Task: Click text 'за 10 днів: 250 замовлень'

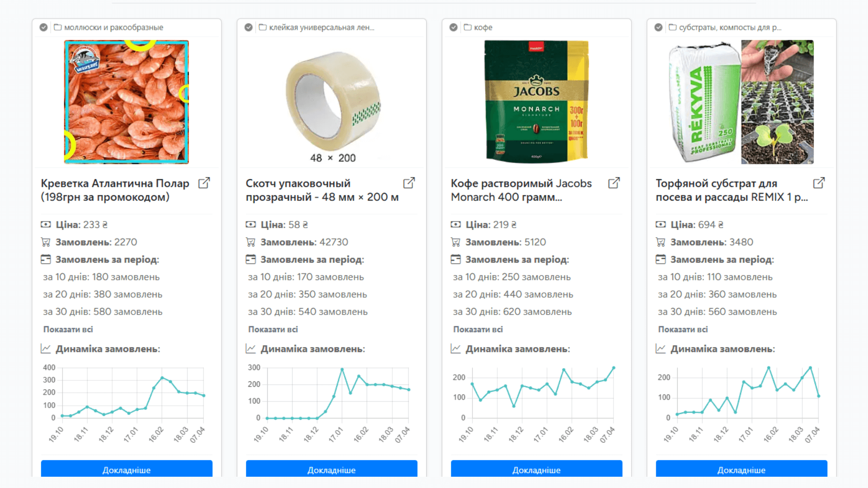Action: (x=512, y=277)
